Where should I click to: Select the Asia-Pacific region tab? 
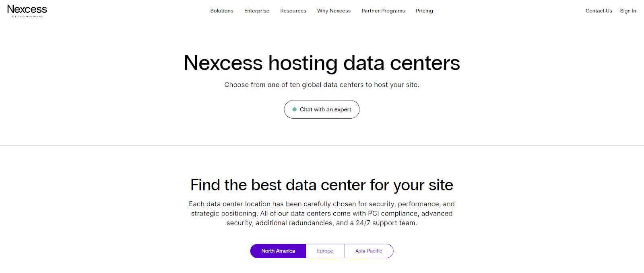click(368, 250)
